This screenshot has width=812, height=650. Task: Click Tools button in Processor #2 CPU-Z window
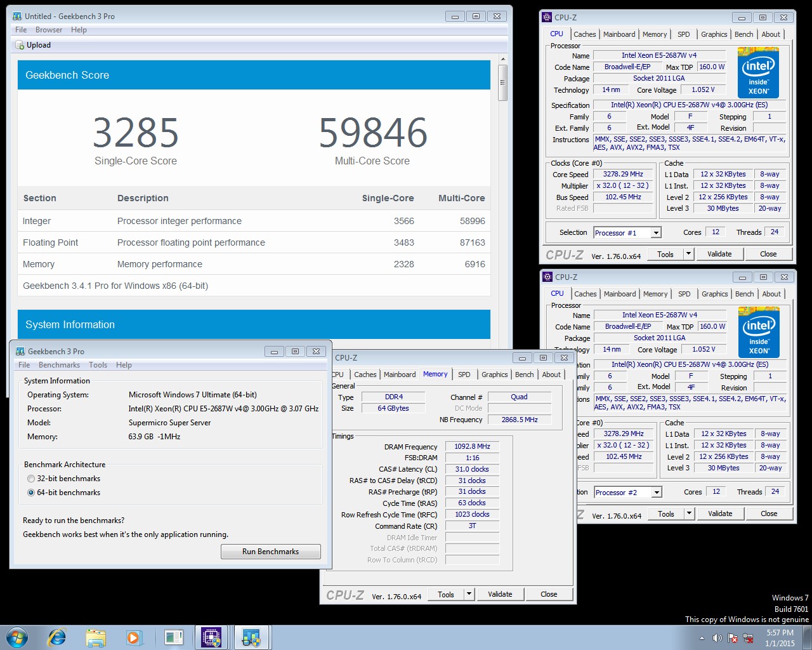[666, 514]
